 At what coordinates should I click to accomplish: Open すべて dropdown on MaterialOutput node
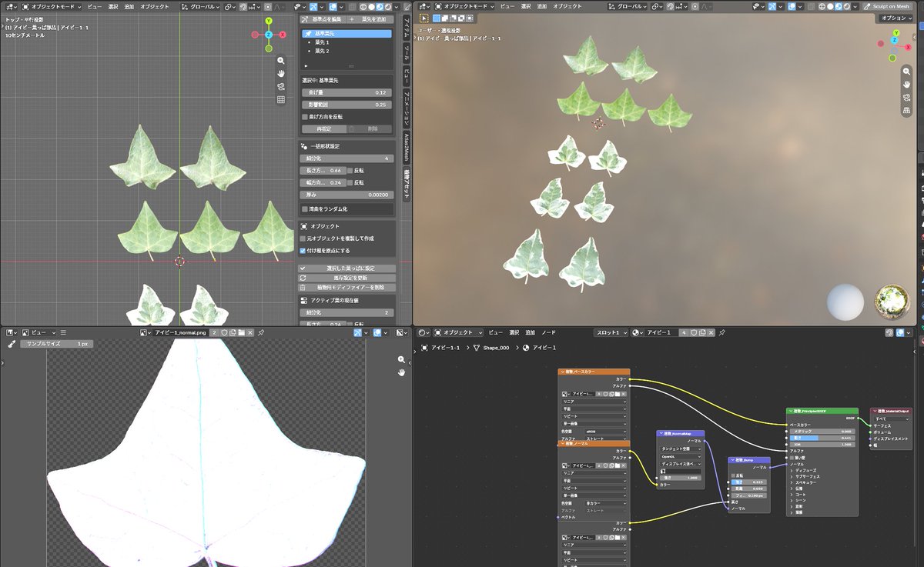coord(891,419)
